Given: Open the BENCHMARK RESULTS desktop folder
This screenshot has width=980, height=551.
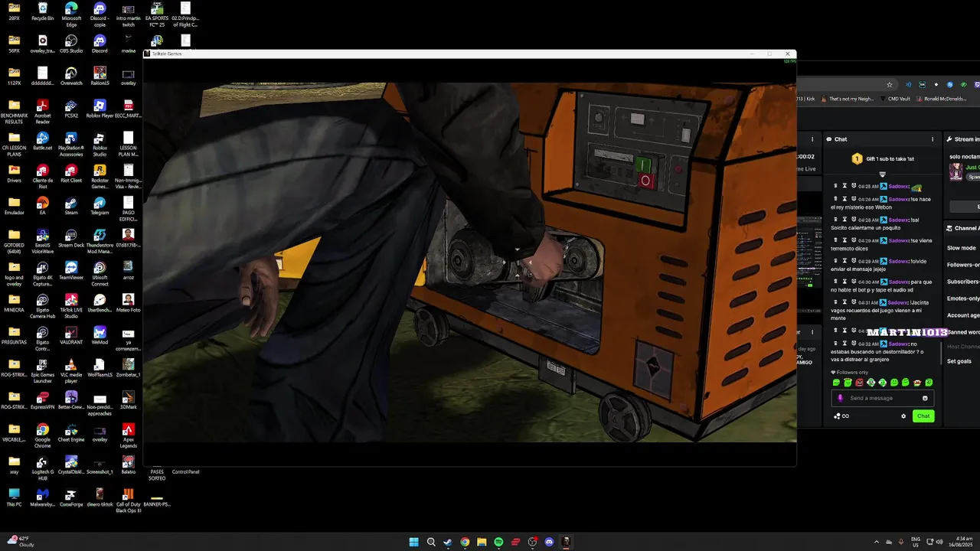Looking at the screenshot, I should (x=14, y=112).
